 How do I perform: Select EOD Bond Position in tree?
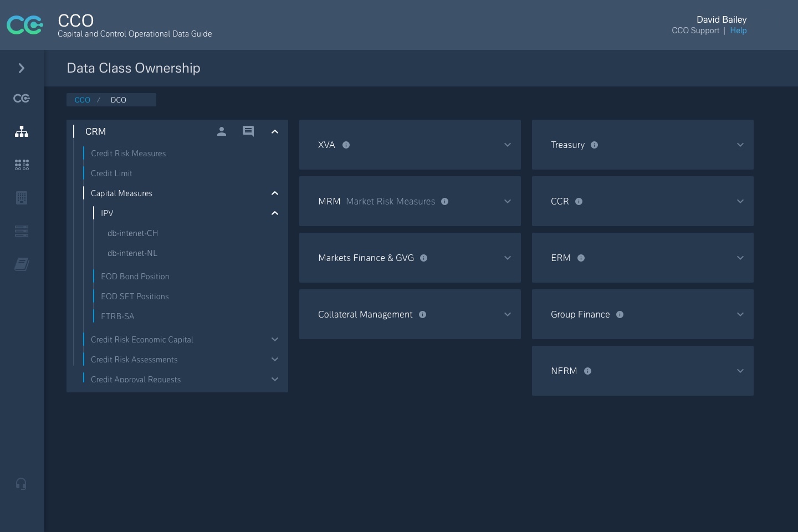tap(135, 277)
